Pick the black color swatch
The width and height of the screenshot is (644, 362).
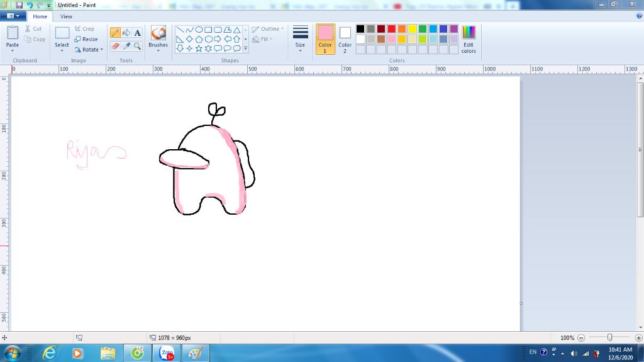(360, 29)
